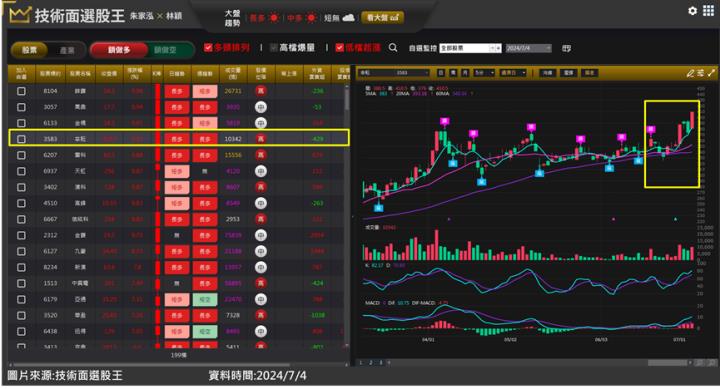Viewport: 720px width, 389px height.
Task: Click the export icon beside the date field
Action: [566, 48]
